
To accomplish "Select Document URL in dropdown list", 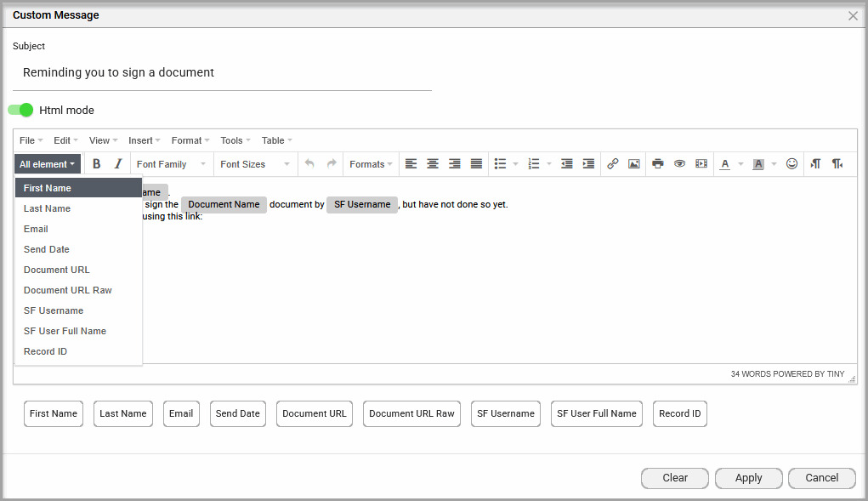I will pos(78,270).
